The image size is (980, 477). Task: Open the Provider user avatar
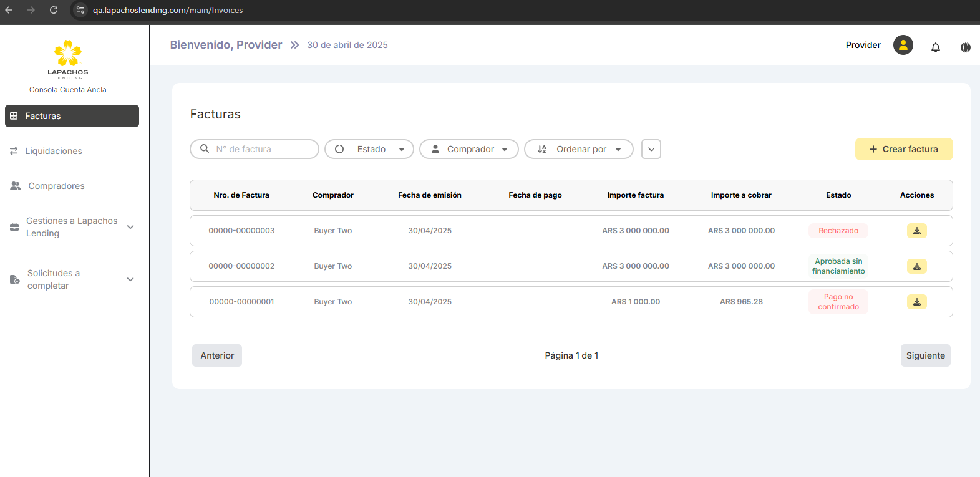pyautogui.click(x=903, y=45)
